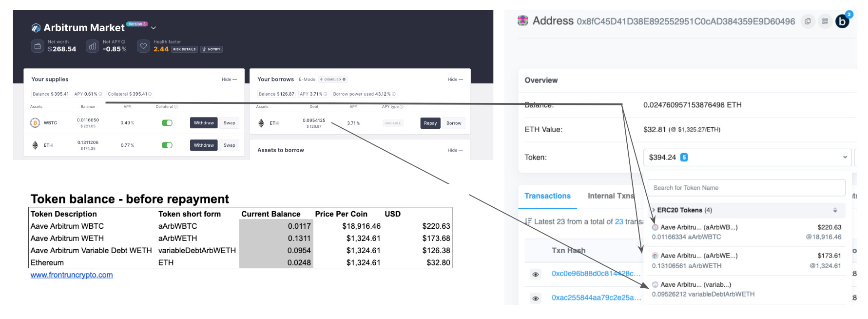Click the ETH icon in Your supplies
Image resolution: width=868 pixels, height=319 pixels.
tap(35, 145)
